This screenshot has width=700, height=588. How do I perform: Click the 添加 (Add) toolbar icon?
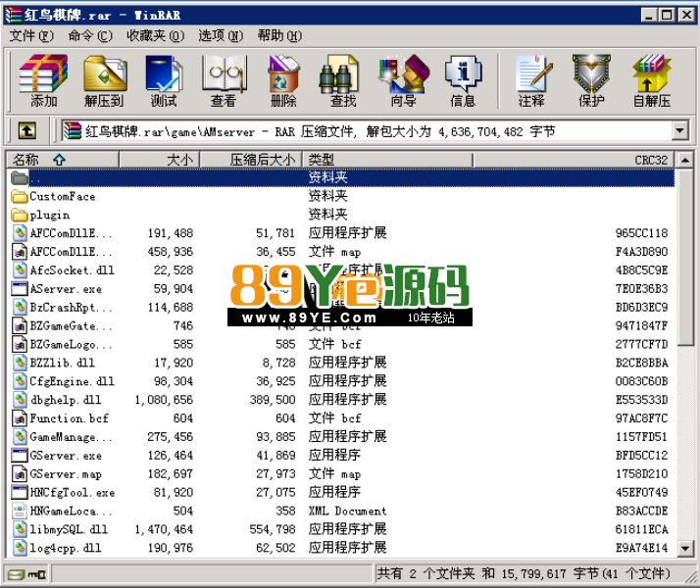(x=43, y=80)
